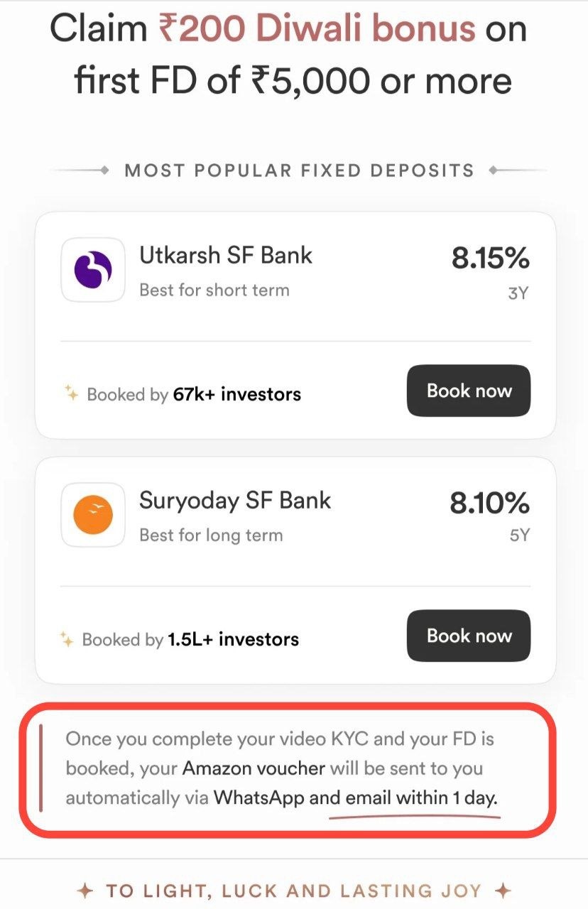Tap the 8.15% interest rate
Screen dimensions: 588x909
(x=490, y=258)
